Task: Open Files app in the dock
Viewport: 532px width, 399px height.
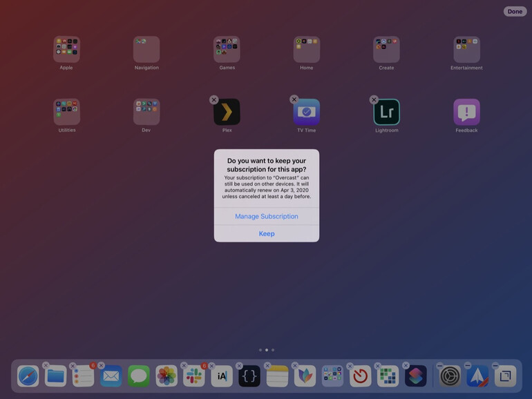Action: (x=56, y=376)
